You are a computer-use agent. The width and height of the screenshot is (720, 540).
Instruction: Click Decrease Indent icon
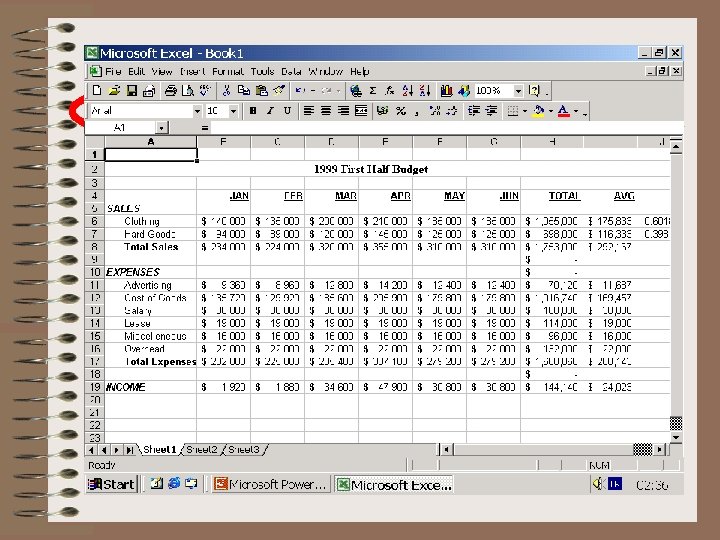tap(473, 111)
